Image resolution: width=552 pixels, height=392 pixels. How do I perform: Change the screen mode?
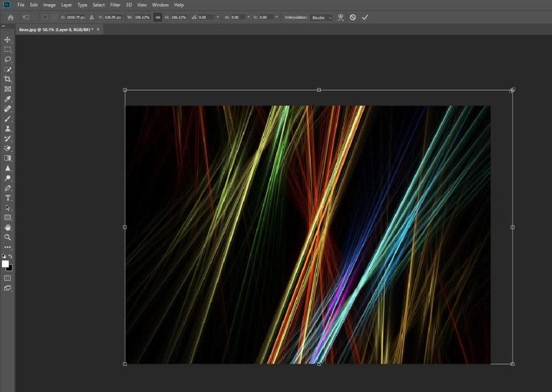[8, 288]
